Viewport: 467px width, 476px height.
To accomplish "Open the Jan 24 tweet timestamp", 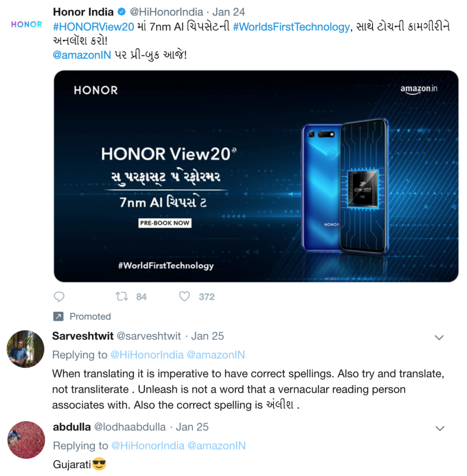I will pos(229,12).
